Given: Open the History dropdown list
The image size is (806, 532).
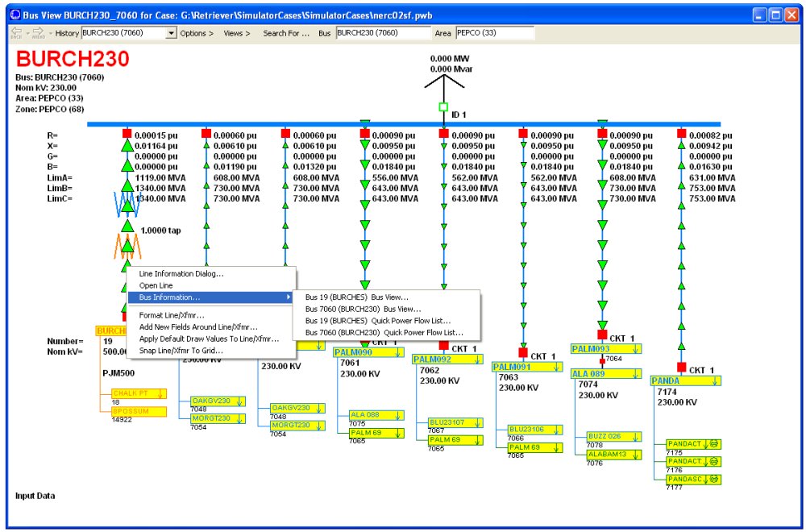Looking at the screenshot, I should point(171,33).
